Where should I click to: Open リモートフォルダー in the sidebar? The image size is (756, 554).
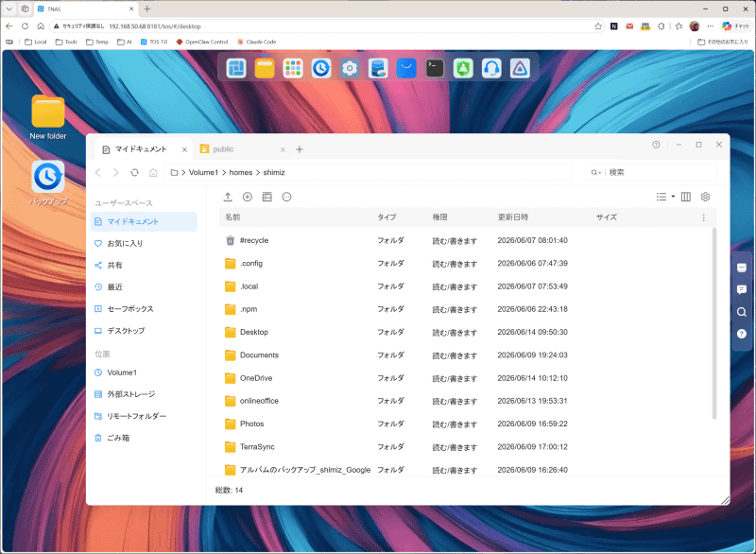144,416
